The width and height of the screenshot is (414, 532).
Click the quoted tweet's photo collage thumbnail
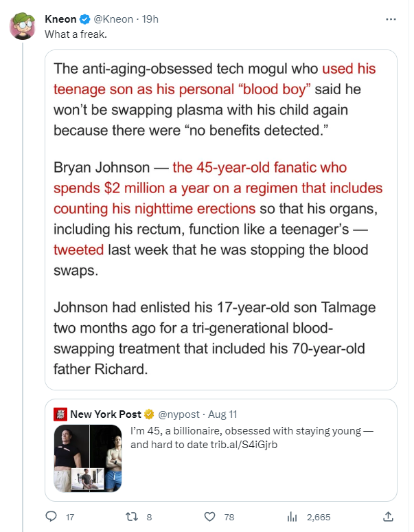(x=89, y=457)
